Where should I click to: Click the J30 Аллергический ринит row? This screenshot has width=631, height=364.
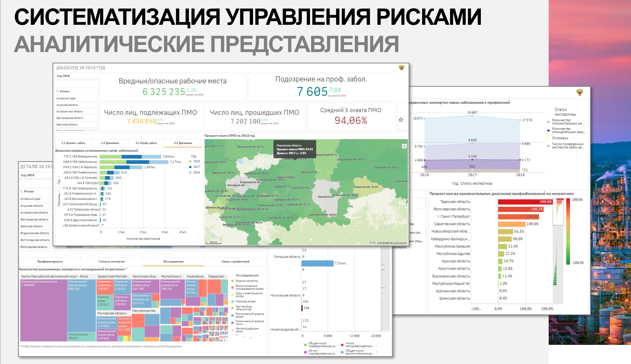click(81, 226)
